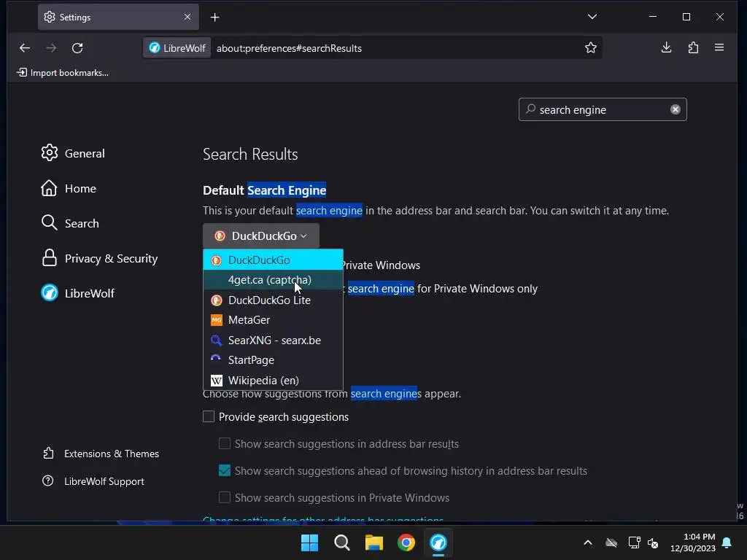Open the clock and date panel
This screenshot has height=560, width=747.
693,542
